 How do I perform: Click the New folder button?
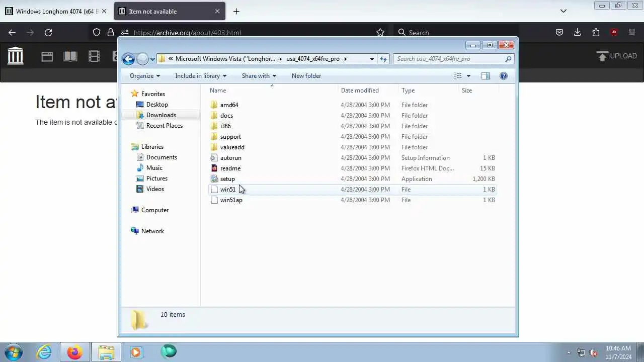pyautogui.click(x=306, y=76)
